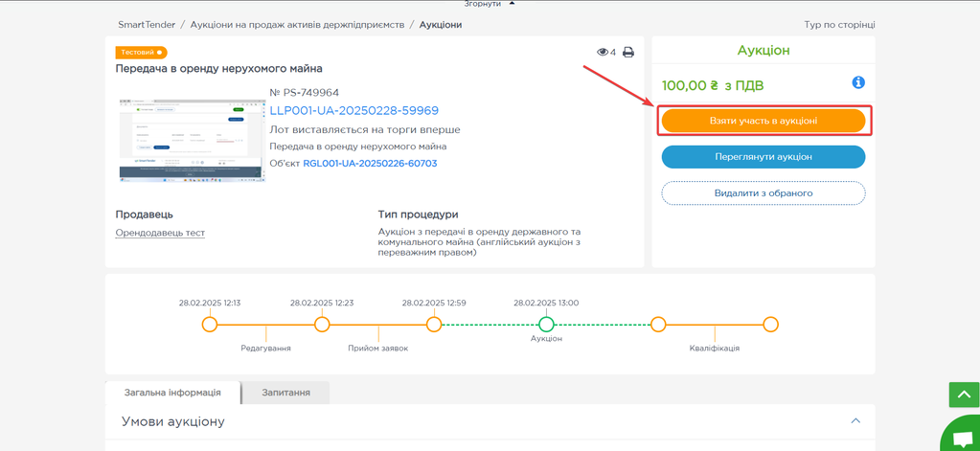The width and height of the screenshot is (980, 451).
Task: Click the green 'Аукціон' timeline marker
Action: tap(546, 325)
